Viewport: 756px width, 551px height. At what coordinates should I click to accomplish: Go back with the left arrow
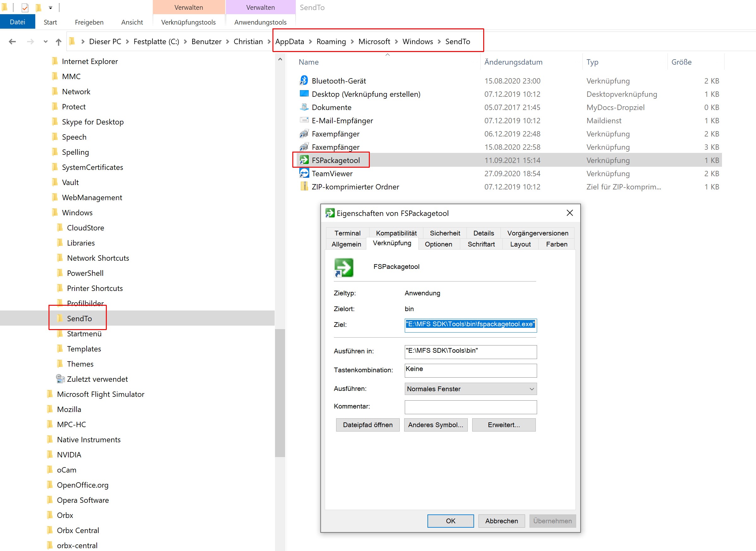point(12,42)
